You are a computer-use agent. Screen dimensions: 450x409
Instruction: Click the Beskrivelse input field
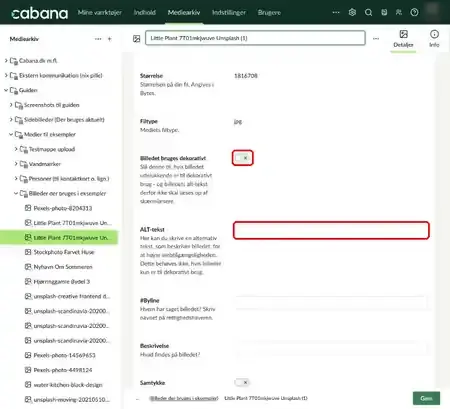[x=331, y=348]
